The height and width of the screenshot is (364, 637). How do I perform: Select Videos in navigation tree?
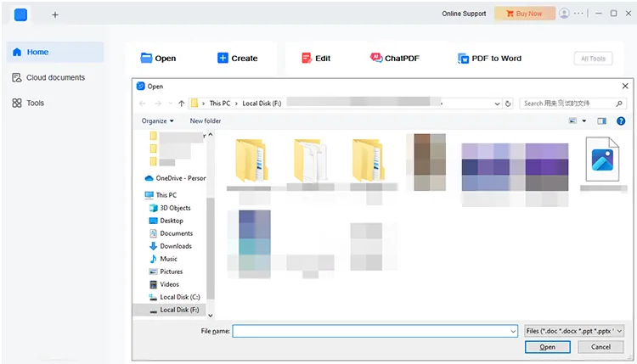tap(164, 284)
